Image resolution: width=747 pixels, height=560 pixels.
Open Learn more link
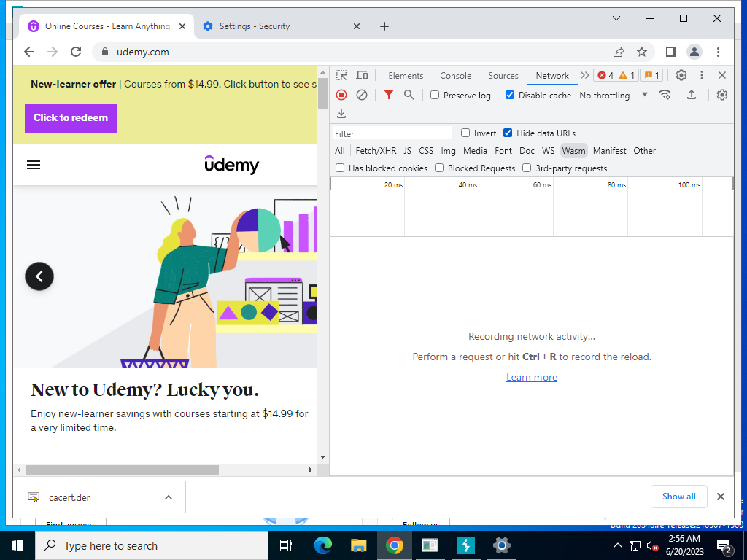[x=532, y=377]
